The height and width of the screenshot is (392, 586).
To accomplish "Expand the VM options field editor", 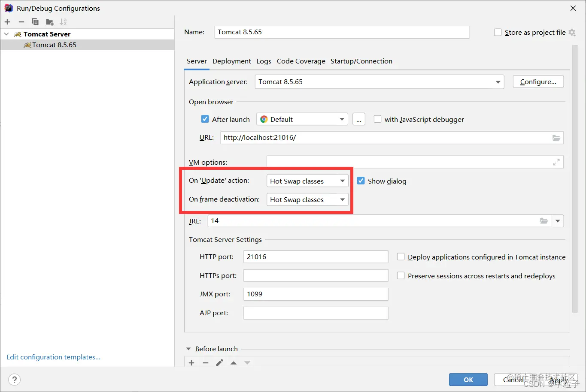I will (556, 162).
